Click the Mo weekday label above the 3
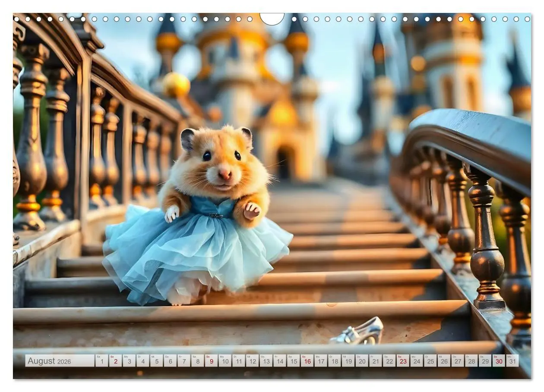This screenshot has width=544, height=392. (x=125, y=357)
